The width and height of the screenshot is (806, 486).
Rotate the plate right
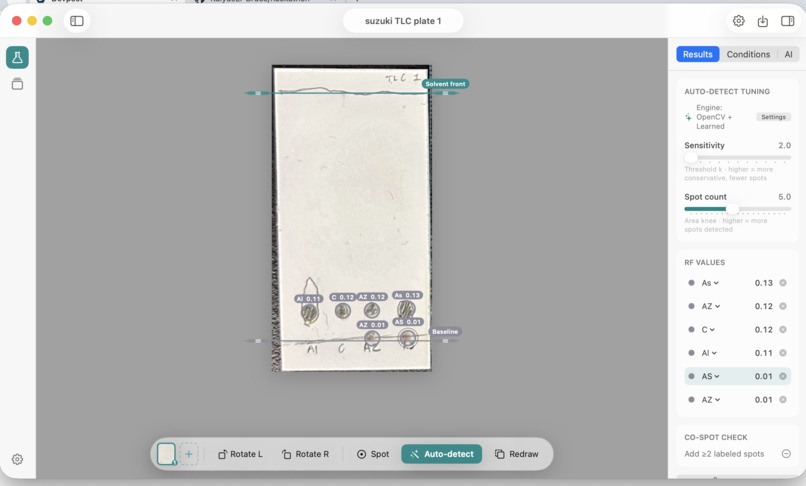pos(305,454)
